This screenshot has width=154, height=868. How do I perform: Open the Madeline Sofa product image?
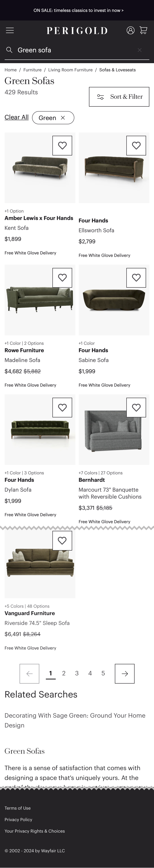point(40,300)
